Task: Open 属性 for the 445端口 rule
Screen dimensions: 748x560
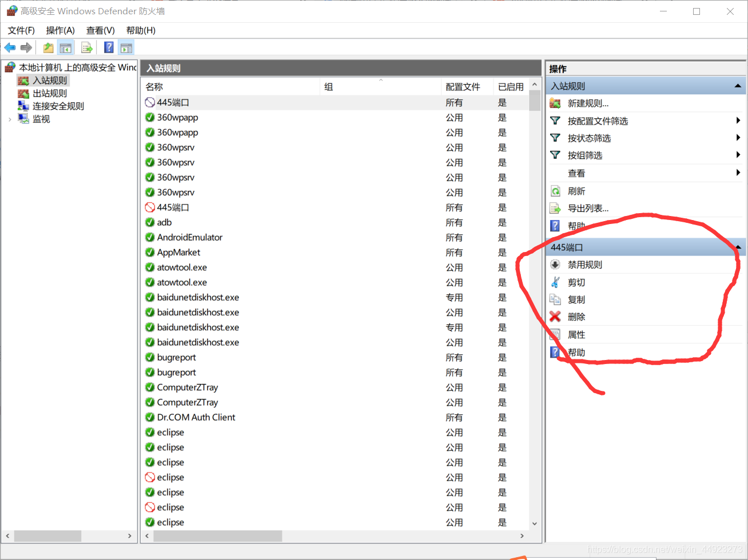Action: 576,335
